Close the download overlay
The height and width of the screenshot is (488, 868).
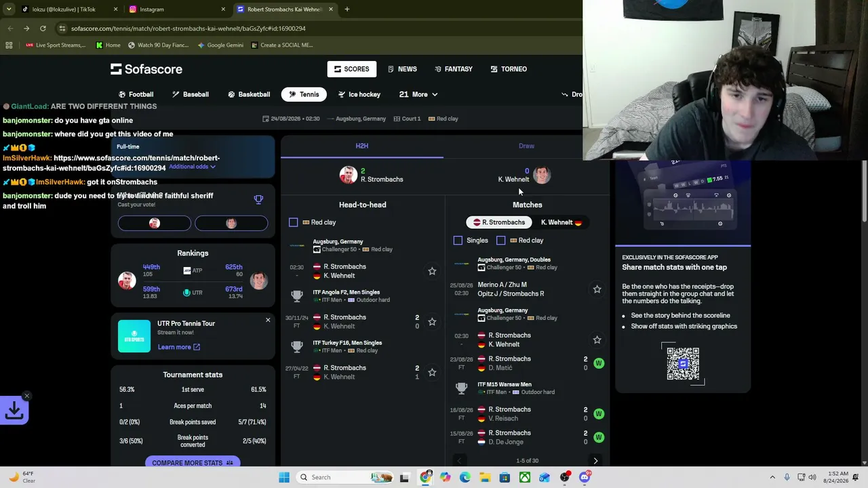click(26, 396)
